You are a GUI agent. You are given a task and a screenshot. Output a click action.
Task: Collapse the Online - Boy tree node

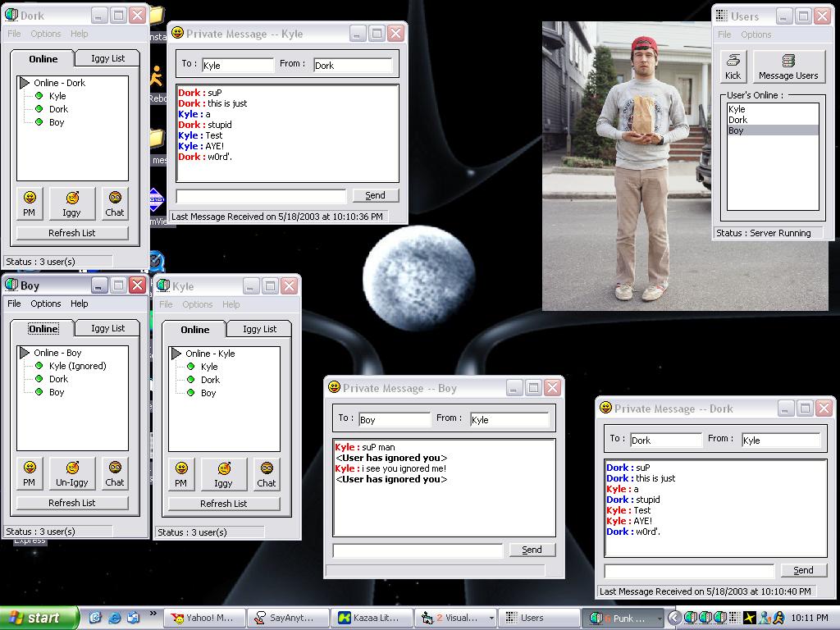click(25, 353)
